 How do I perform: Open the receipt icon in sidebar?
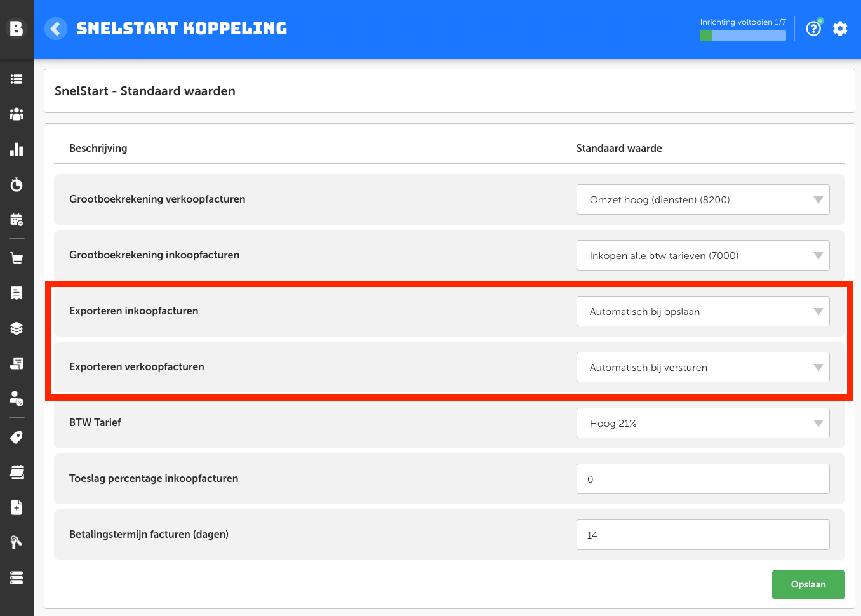(x=17, y=293)
